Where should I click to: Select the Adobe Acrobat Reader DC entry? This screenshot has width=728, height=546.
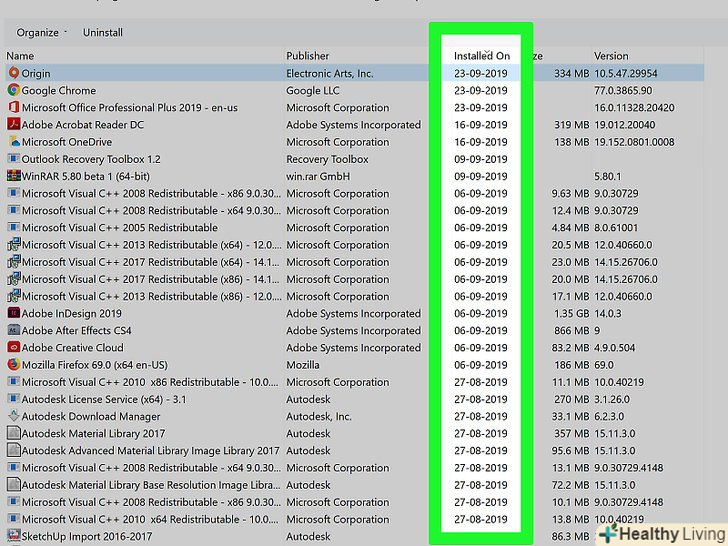coord(83,125)
